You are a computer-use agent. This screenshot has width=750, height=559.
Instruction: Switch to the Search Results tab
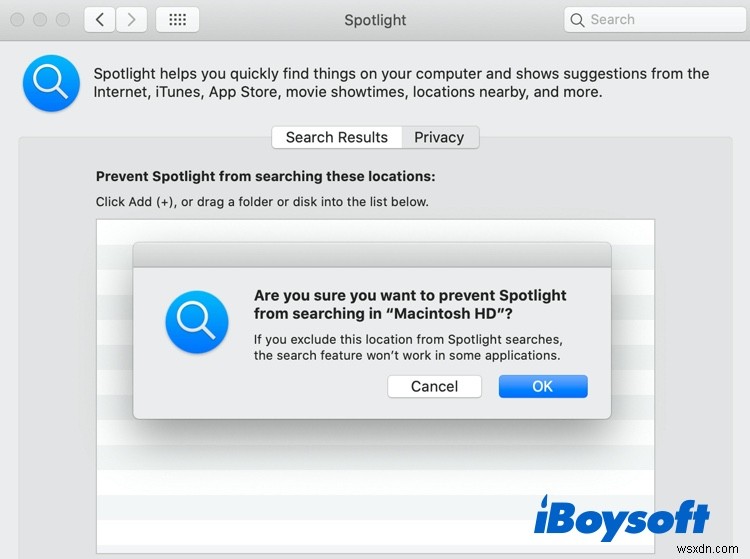337,137
